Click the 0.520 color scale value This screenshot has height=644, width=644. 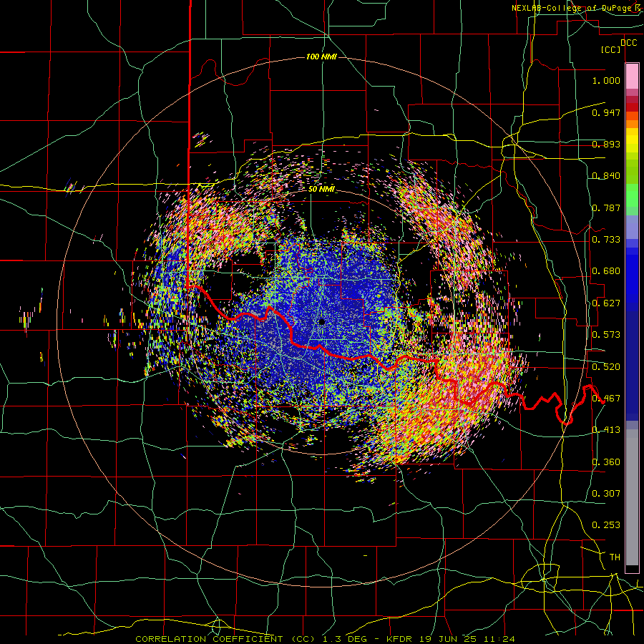[606, 367]
